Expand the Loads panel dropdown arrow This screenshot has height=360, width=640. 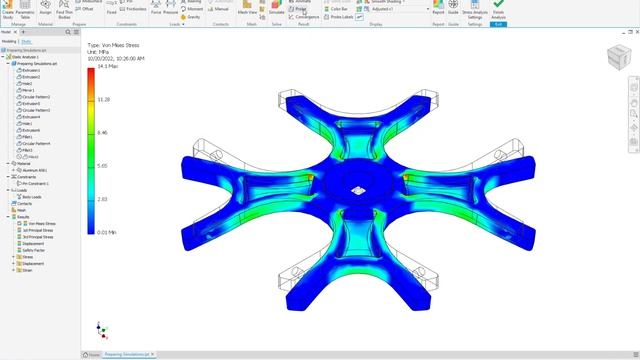pos(183,24)
